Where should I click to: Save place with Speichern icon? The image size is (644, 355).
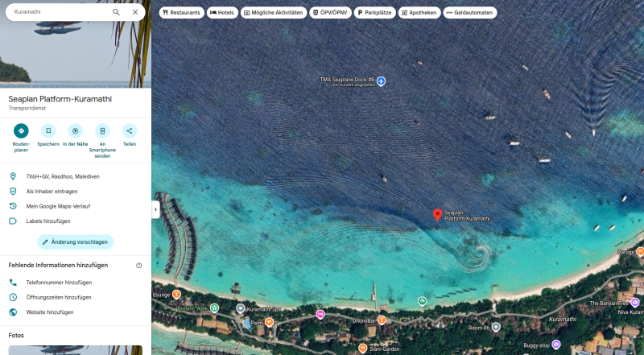pos(48,131)
